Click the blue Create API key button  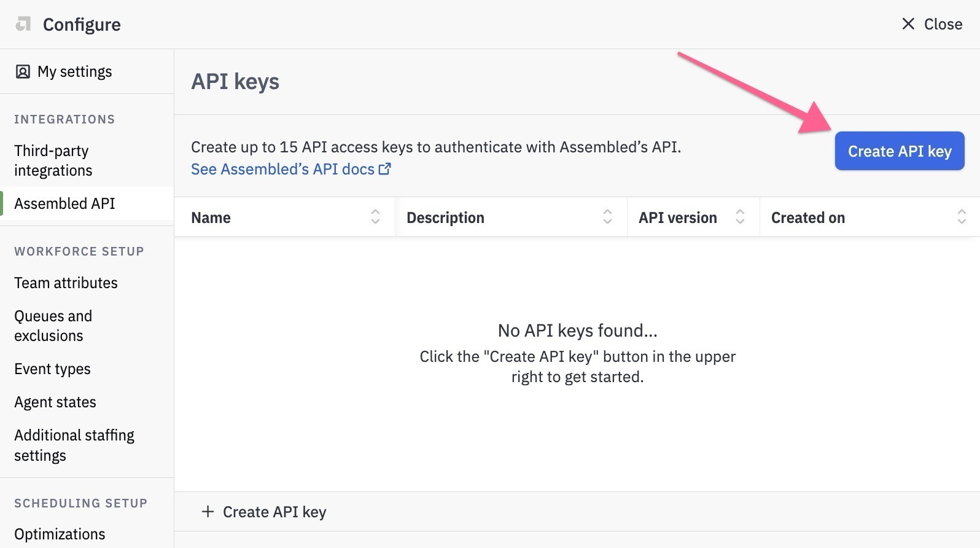[x=900, y=151]
